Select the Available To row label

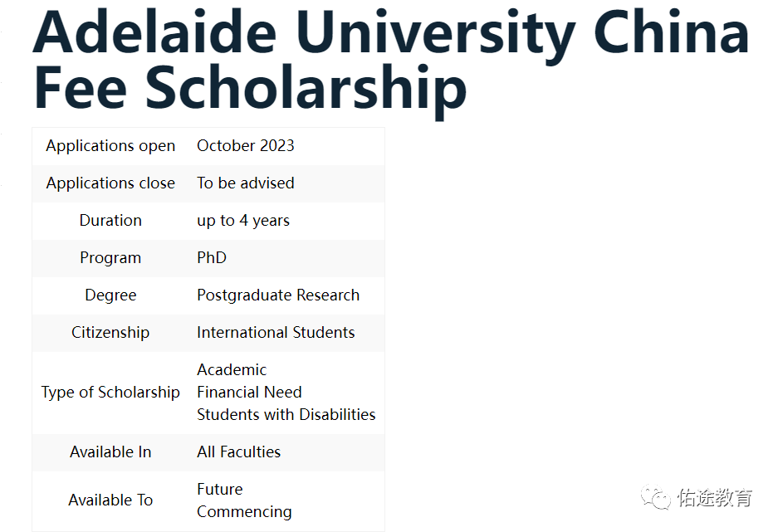coord(110,500)
